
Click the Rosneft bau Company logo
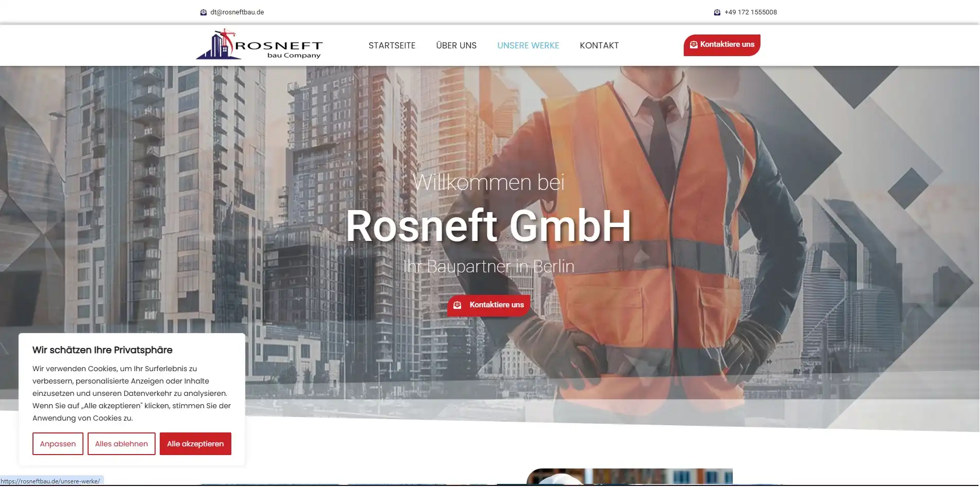259,45
